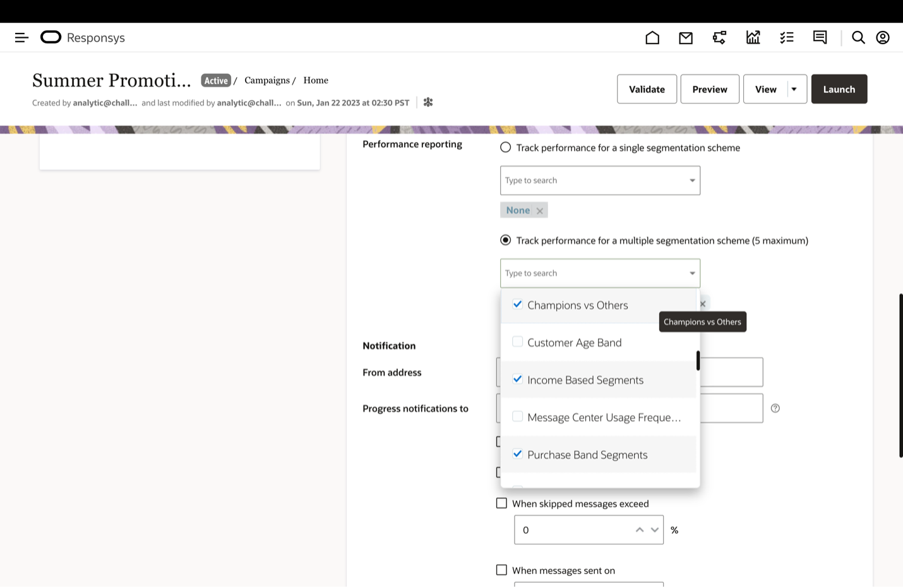
Task: Open the message chat icon
Action: coord(820,38)
